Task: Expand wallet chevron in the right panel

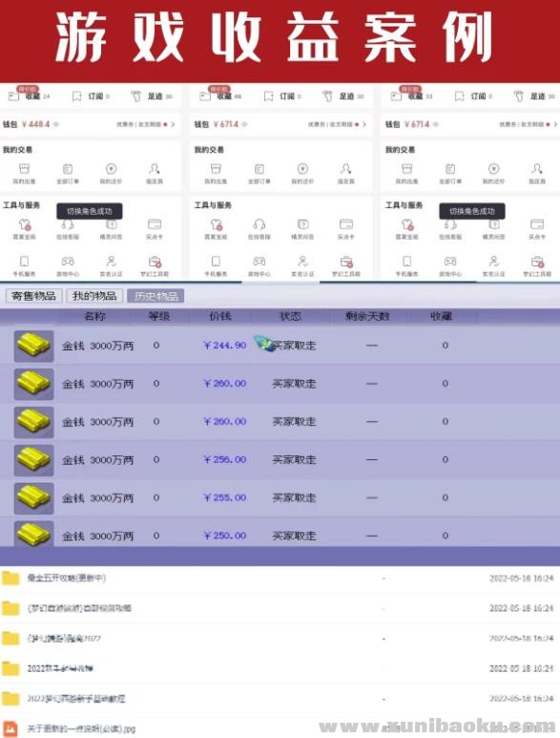Action: point(555,124)
